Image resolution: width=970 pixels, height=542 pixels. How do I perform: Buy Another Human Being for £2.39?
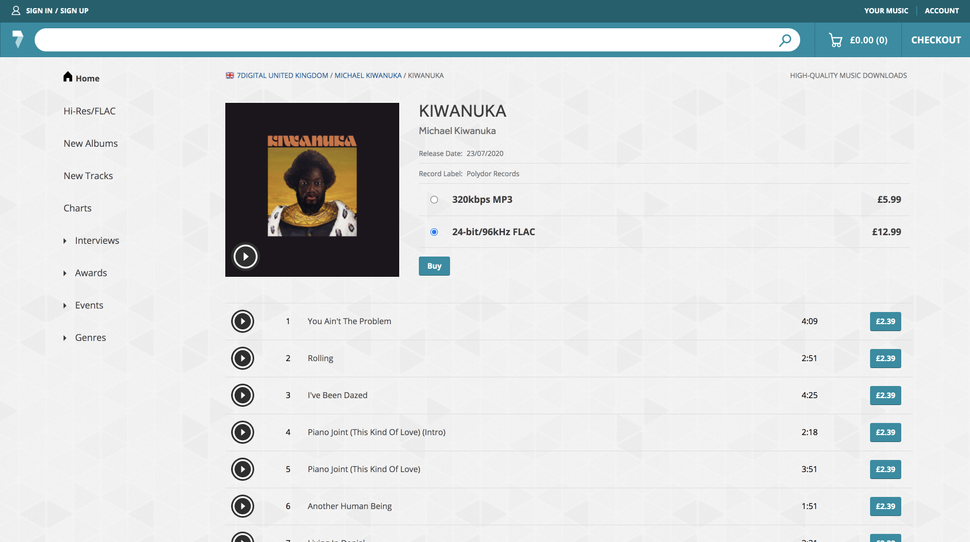pyautogui.click(x=885, y=506)
